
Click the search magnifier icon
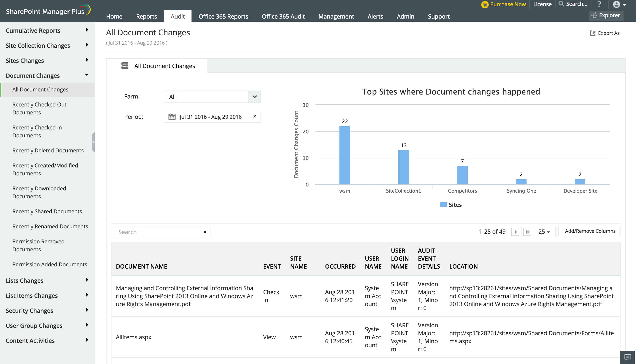point(561,4)
